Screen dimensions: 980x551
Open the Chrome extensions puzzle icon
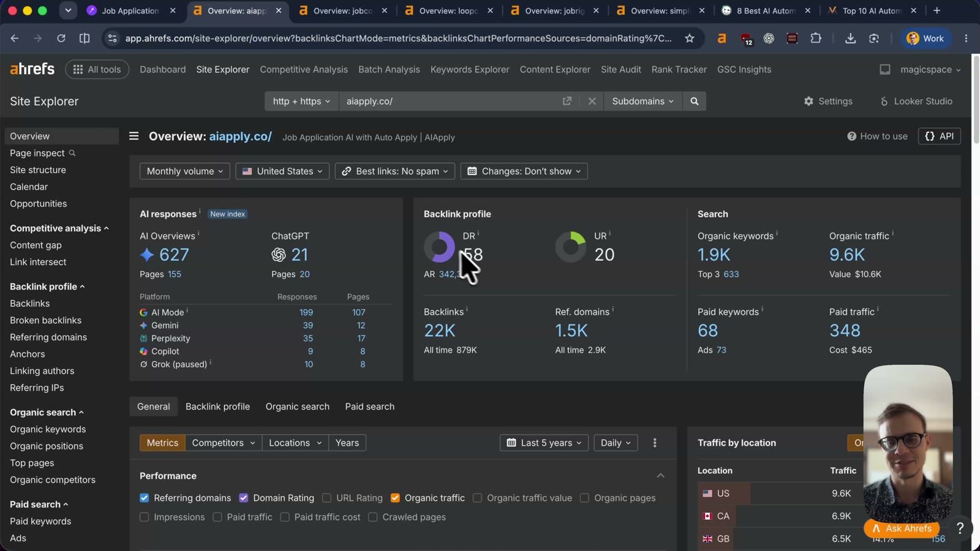click(x=816, y=39)
